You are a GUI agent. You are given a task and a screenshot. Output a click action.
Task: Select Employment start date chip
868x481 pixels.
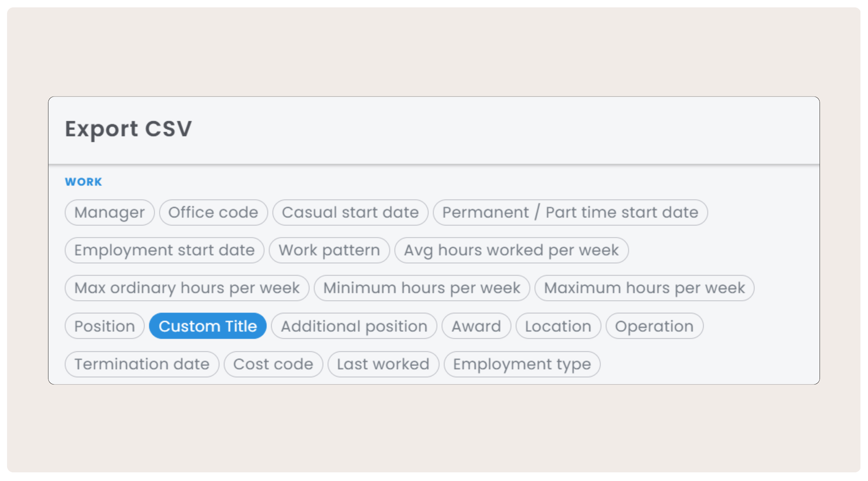coord(164,250)
